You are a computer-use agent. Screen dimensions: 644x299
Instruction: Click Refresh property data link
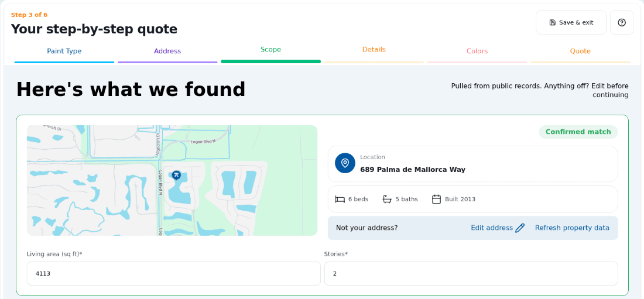click(572, 228)
